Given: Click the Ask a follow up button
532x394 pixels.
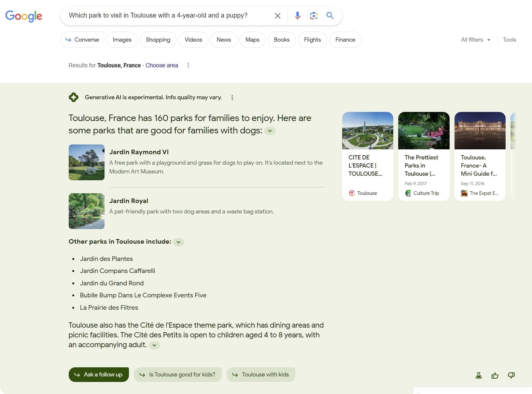Looking at the screenshot, I should 99,374.
